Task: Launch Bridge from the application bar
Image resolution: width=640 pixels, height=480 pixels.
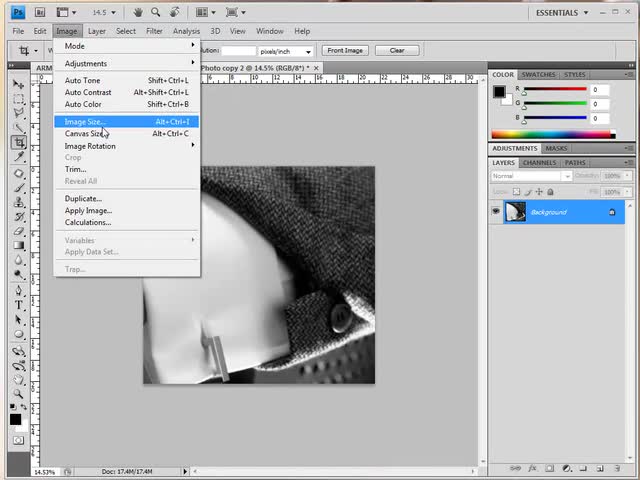Action: click(42, 13)
